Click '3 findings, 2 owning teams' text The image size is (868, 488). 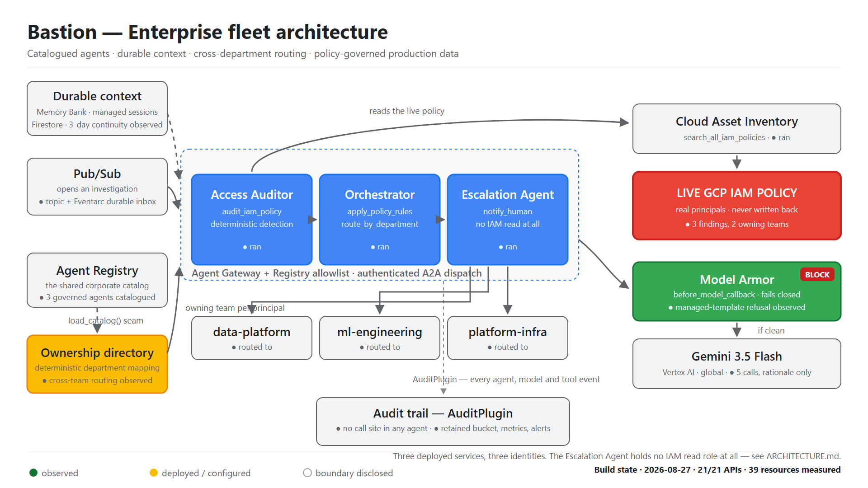coord(740,224)
